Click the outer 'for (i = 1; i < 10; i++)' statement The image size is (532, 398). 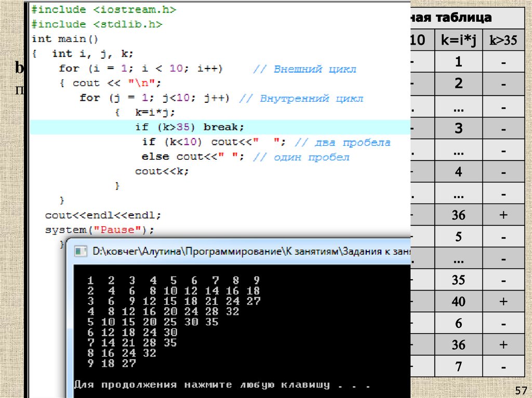140,68
